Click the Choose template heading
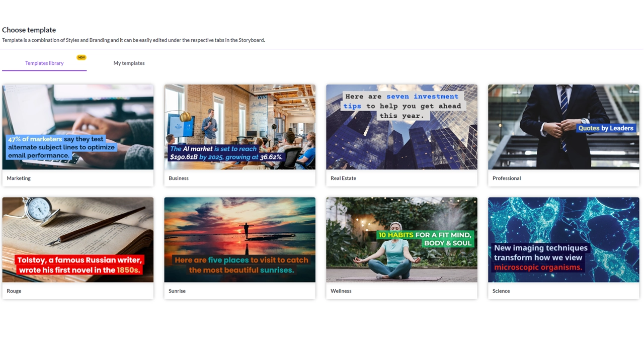Screen dimensions: 644x362 29,30
